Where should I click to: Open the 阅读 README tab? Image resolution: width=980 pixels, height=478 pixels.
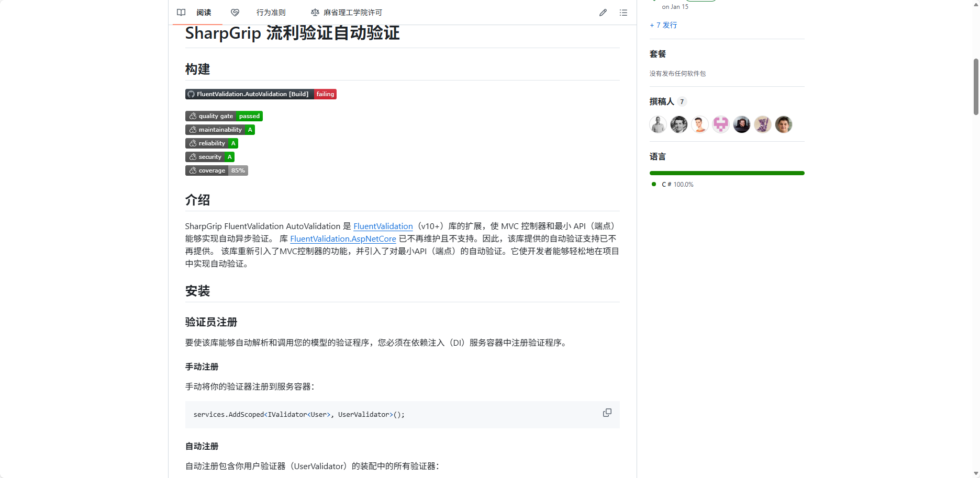tap(197, 13)
